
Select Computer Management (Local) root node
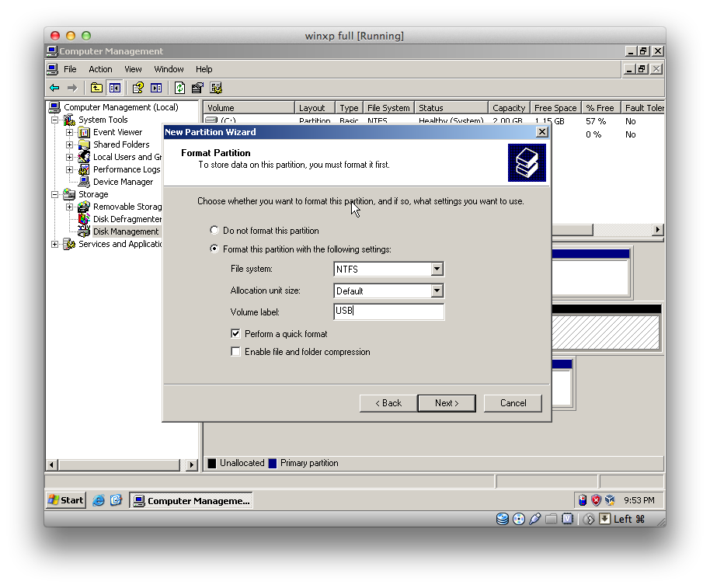point(121,107)
